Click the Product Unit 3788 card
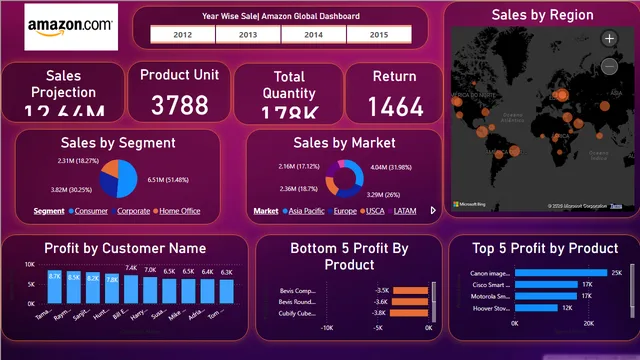This screenshot has width=640, height=360. tap(179, 92)
